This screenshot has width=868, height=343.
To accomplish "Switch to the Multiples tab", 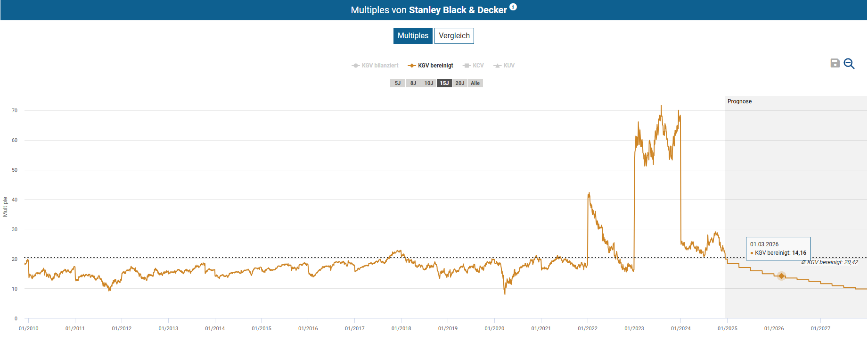I will pos(413,36).
